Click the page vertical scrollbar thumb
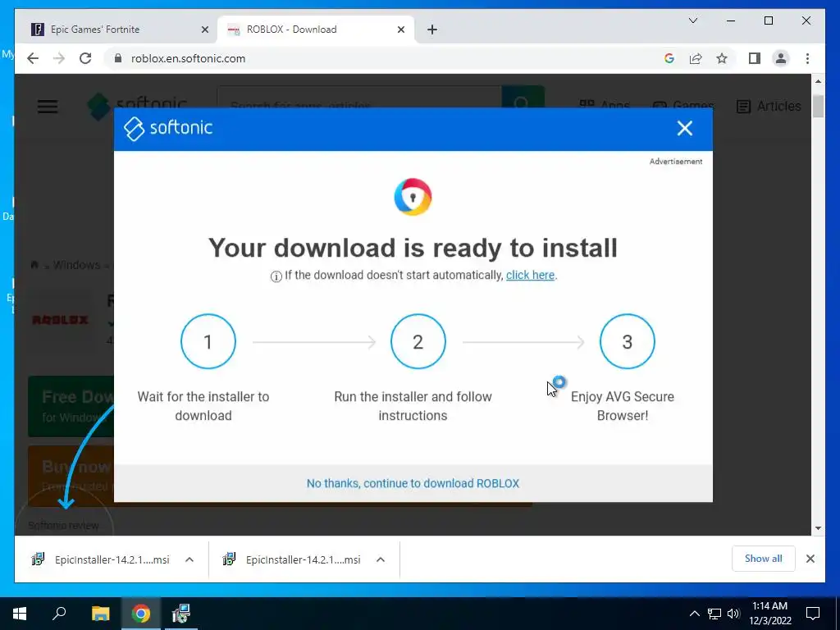This screenshot has height=630, width=840. (x=818, y=106)
